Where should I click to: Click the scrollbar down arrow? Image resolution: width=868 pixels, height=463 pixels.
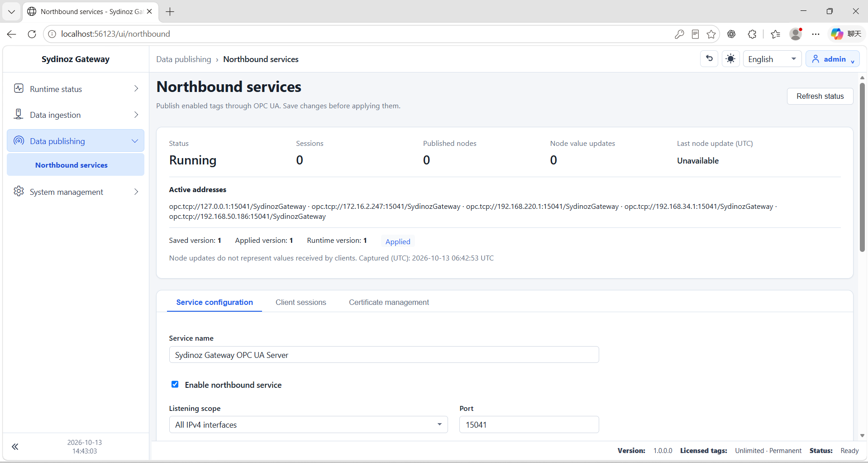click(x=862, y=436)
